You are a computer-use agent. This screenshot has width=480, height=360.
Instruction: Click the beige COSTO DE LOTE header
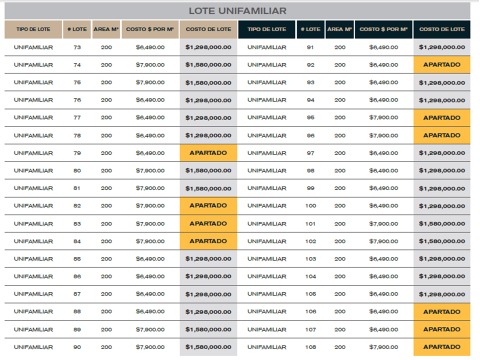tap(208, 29)
